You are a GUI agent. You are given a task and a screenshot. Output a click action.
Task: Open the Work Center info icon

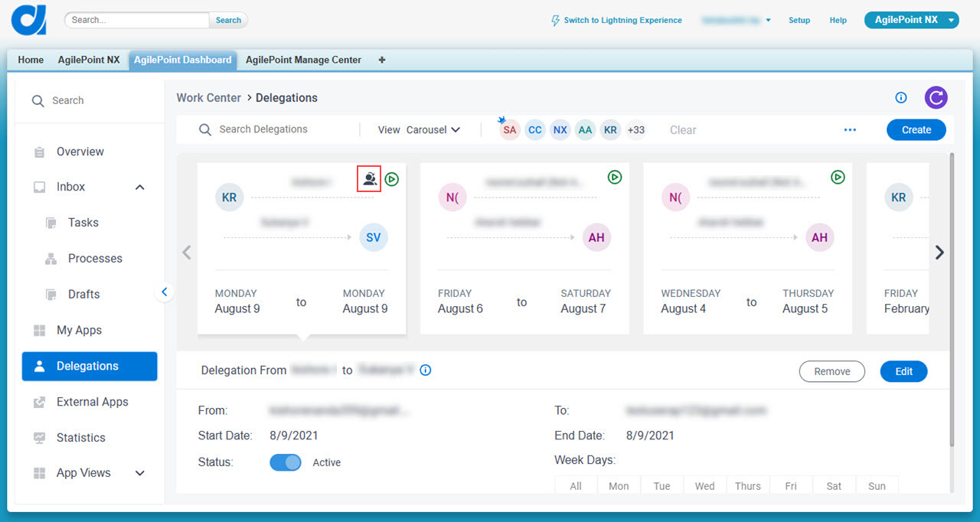(x=901, y=97)
